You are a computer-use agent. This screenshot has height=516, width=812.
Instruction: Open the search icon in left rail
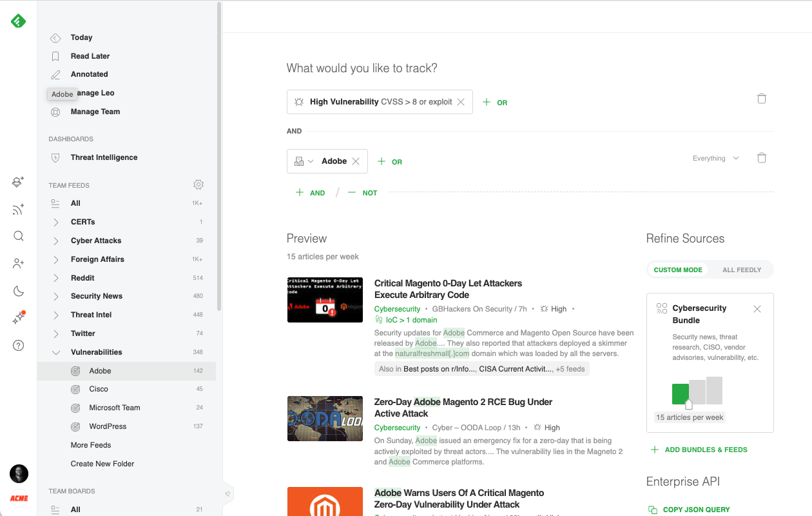(18, 236)
